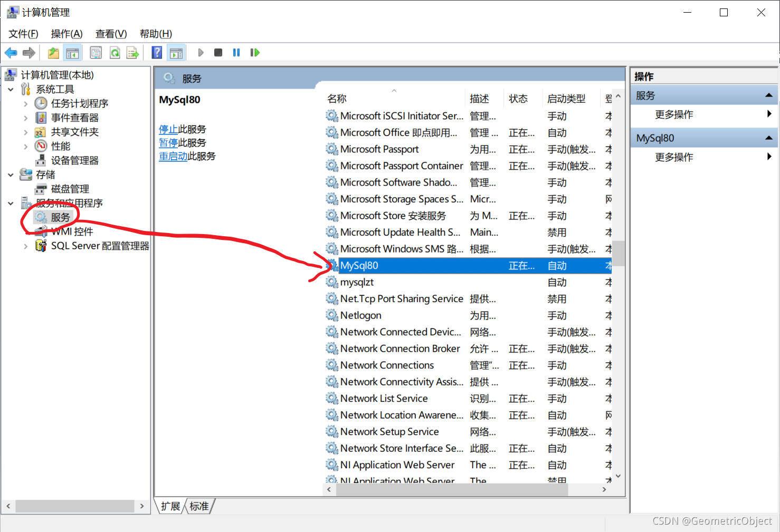Screen dimensions: 780x532
Task: Select the MySql80 service row
Action: [468, 266]
